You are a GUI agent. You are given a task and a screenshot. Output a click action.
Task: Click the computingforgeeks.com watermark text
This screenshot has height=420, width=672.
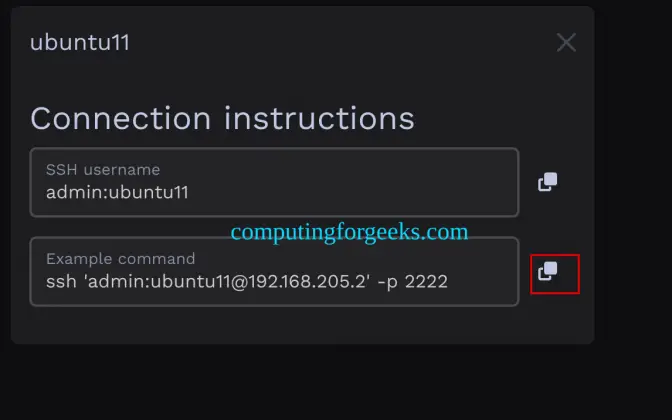tap(349, 232)
